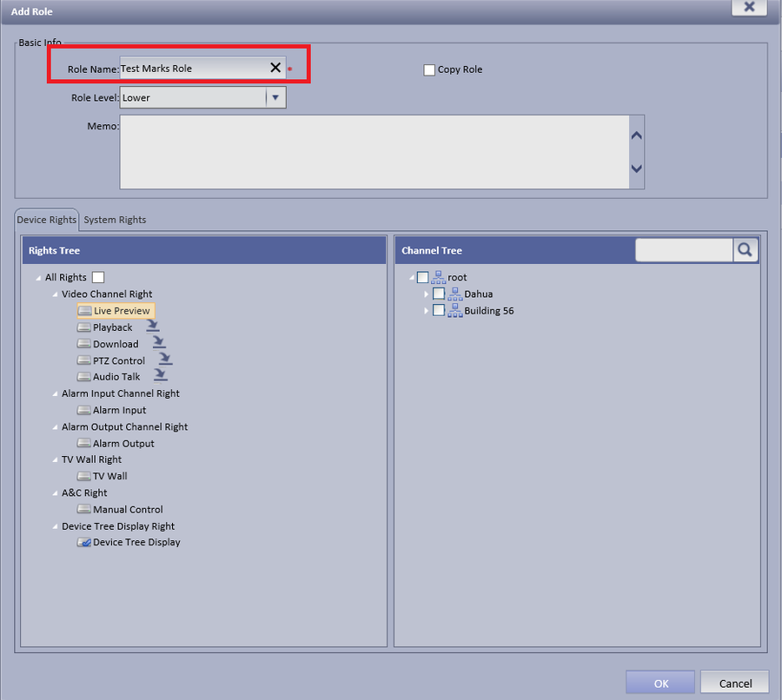782x700 pixels.
Task: Click the Manual Control right icon
Action: 83,510
